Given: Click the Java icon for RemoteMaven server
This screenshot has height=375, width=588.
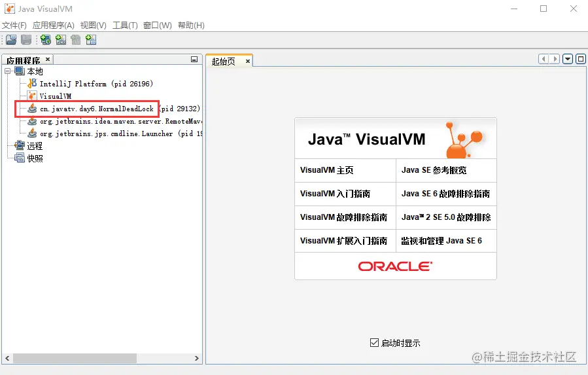Looking at the screenshot, I should (x=32, y=121).
